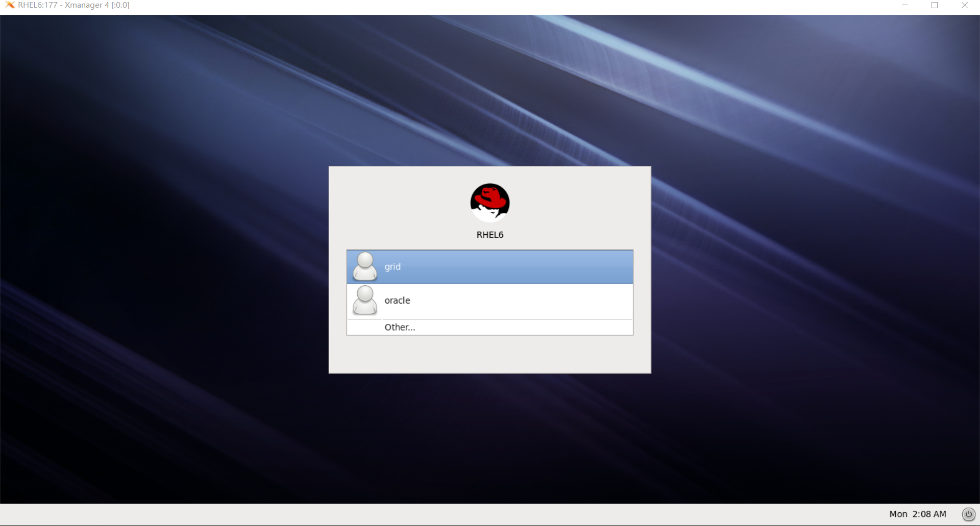980x526 pixels.
Task: Close the Xmanager window
Action: coord(964,5)
